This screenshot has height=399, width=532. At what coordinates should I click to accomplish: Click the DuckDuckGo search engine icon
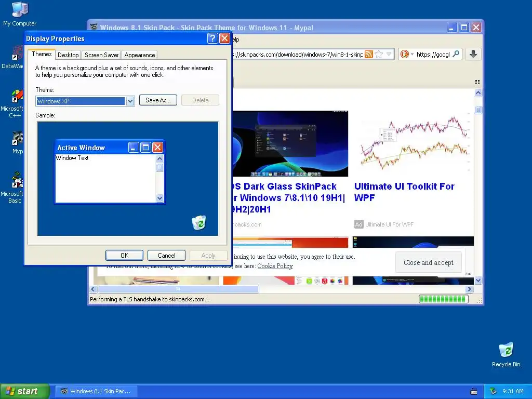pyautogui.click(x=404, y=54)
